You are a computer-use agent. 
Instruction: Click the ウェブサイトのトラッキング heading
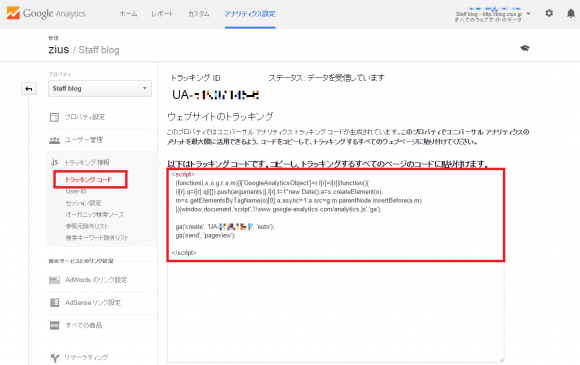(x=220, y=117)
